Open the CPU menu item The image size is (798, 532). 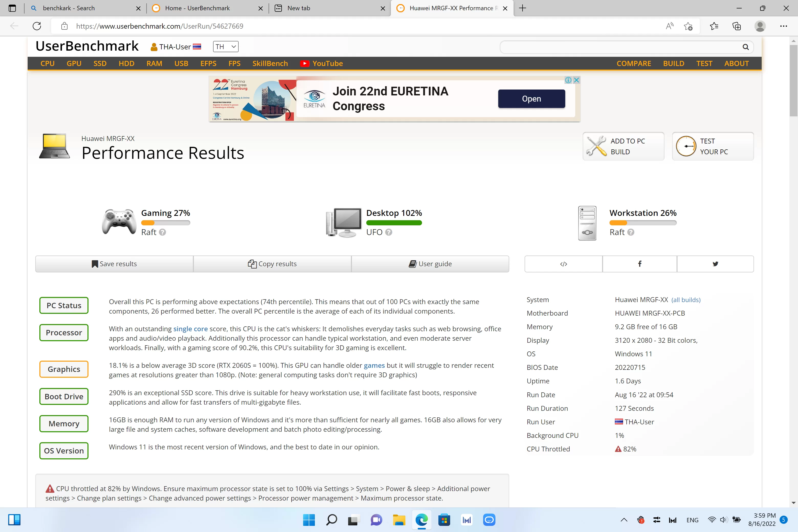[x=48, y=63]
